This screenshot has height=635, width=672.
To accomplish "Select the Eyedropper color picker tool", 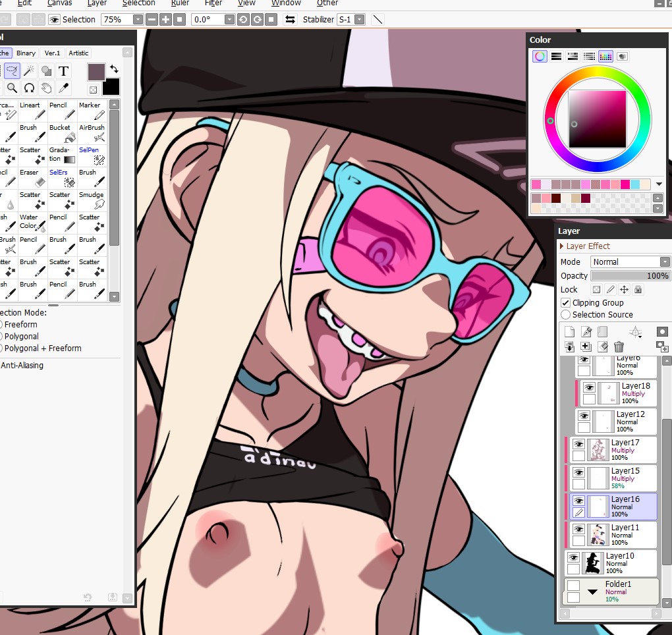I will point(63,88).
